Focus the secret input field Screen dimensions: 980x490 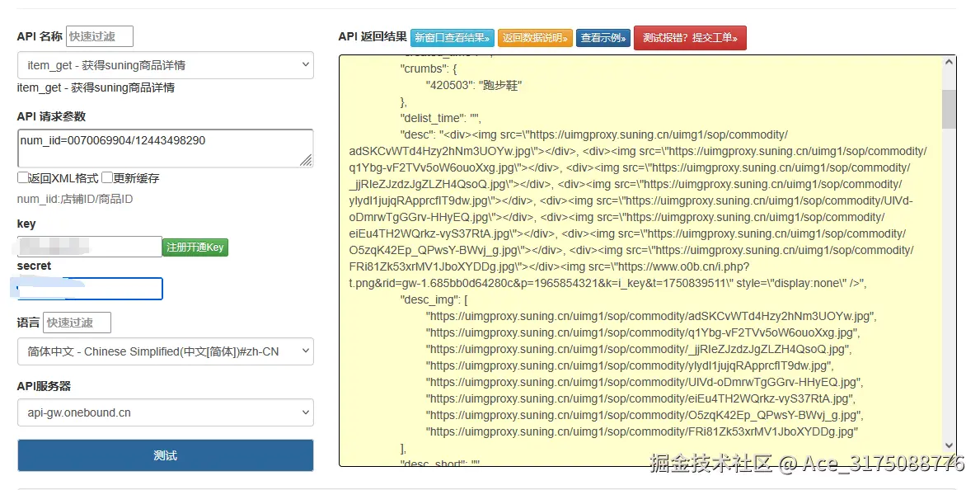pos(89,289)
